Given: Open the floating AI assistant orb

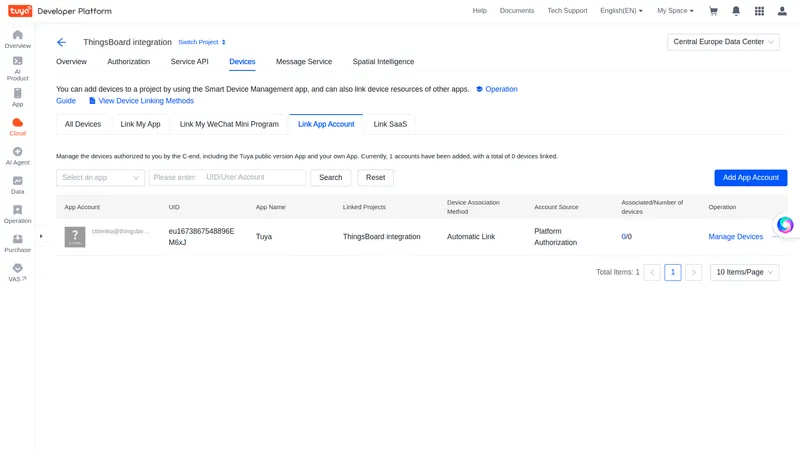Looking at the screenshot, I should click(x=785, y=224).
